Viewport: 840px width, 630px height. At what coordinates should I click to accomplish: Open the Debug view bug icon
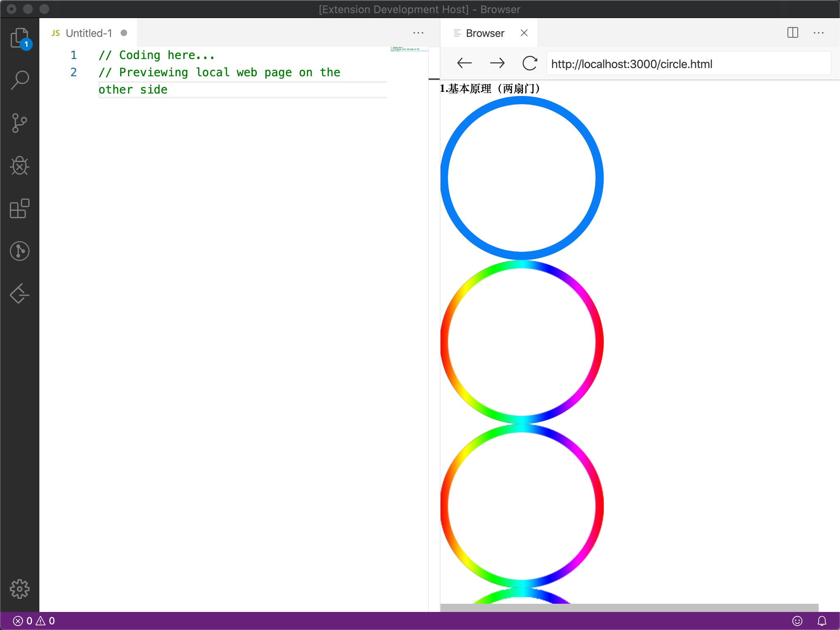[19, 166]
